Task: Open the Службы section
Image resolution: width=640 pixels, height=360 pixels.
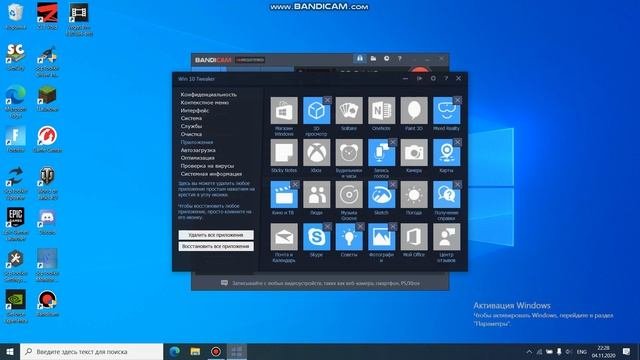Action: click(x=191, y=126)
